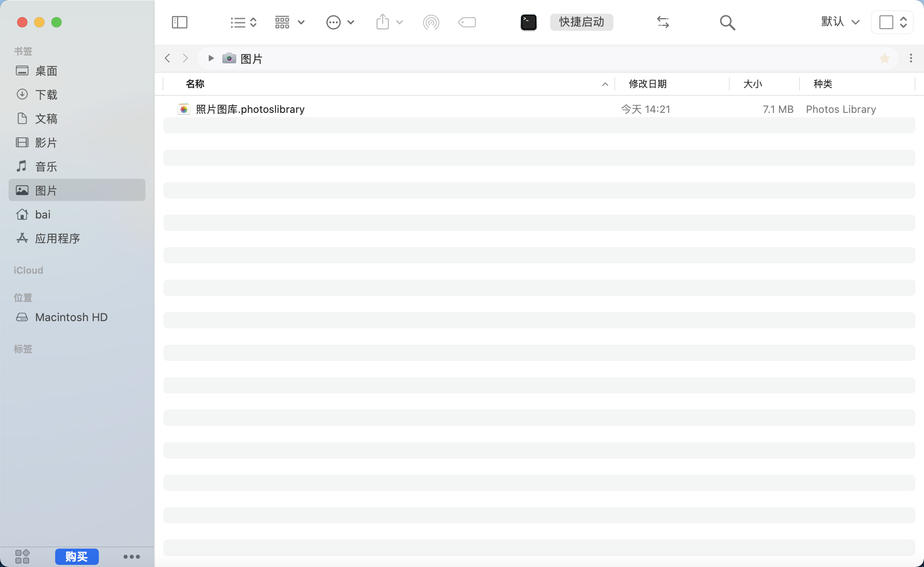Click the 快捷启动 button
Image resolution: width=924 pixels, height=567 pixels.
581,22
